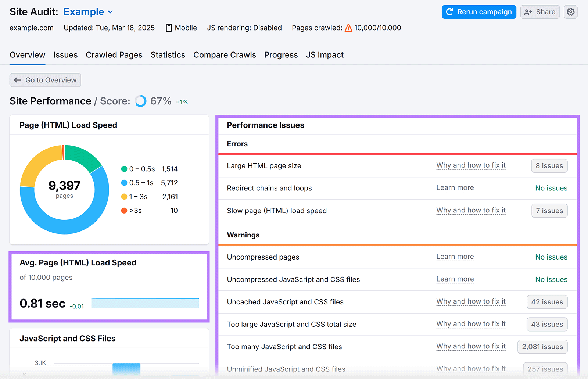Click the Avg Page Load Speed progress bar
The width and height of the screenshot is (588, 379).
coord(145,303)
